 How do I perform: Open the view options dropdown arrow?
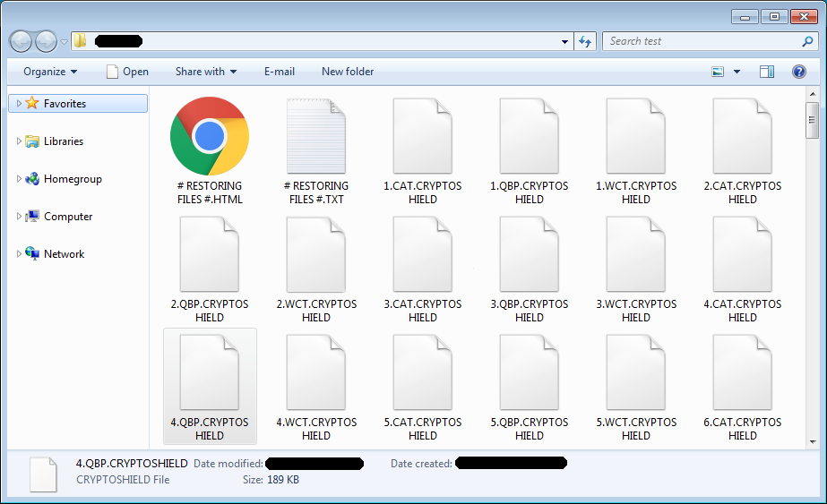tap(737, 72)
